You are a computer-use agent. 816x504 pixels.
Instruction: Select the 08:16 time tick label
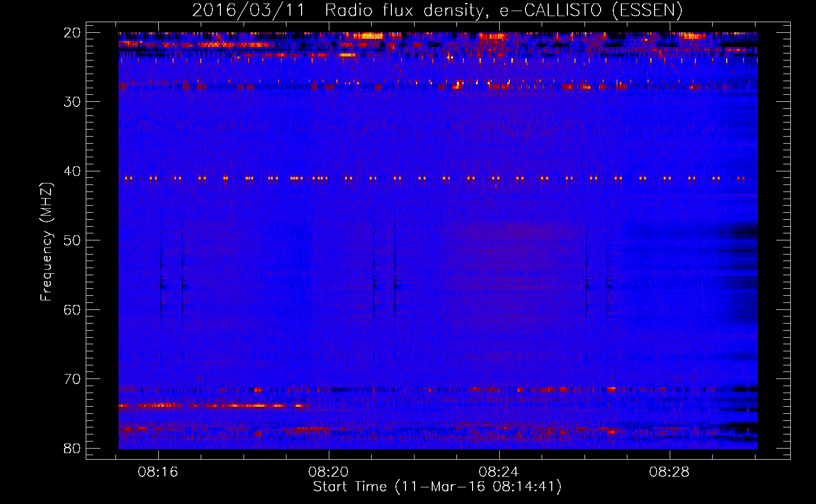[x=158, y=472]
